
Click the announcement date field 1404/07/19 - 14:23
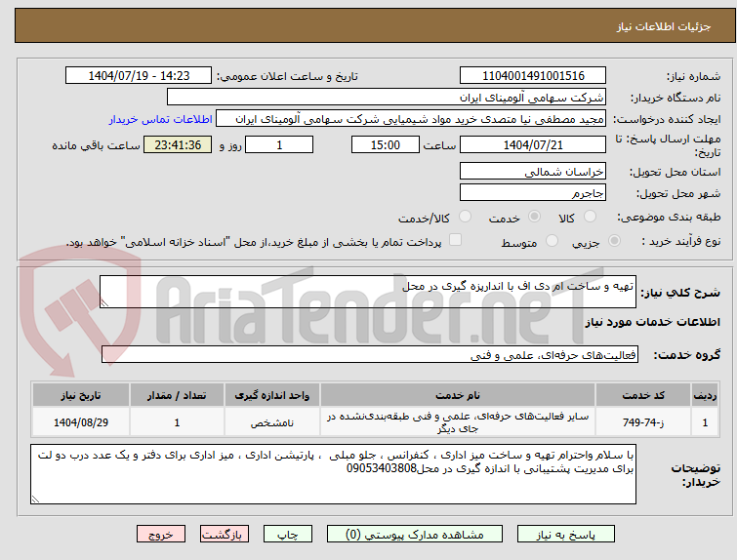tap(139, 76)
